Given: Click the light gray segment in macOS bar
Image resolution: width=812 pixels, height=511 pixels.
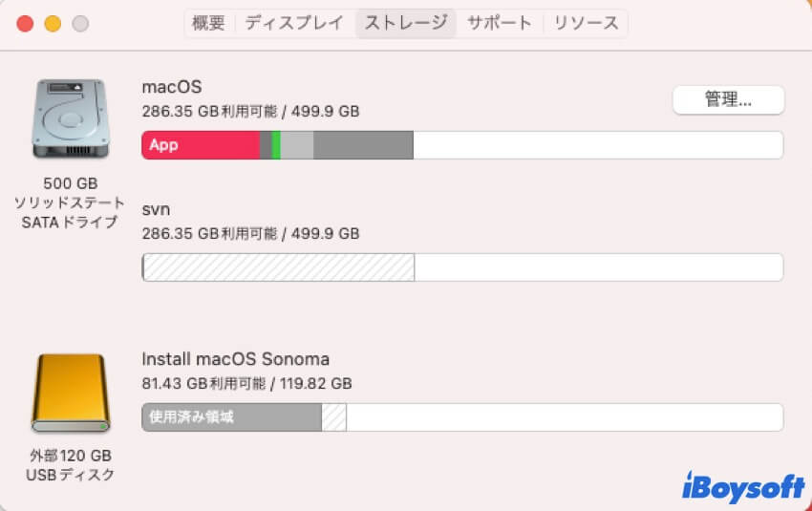Looking at the screenshot, I should pos(297,145).
